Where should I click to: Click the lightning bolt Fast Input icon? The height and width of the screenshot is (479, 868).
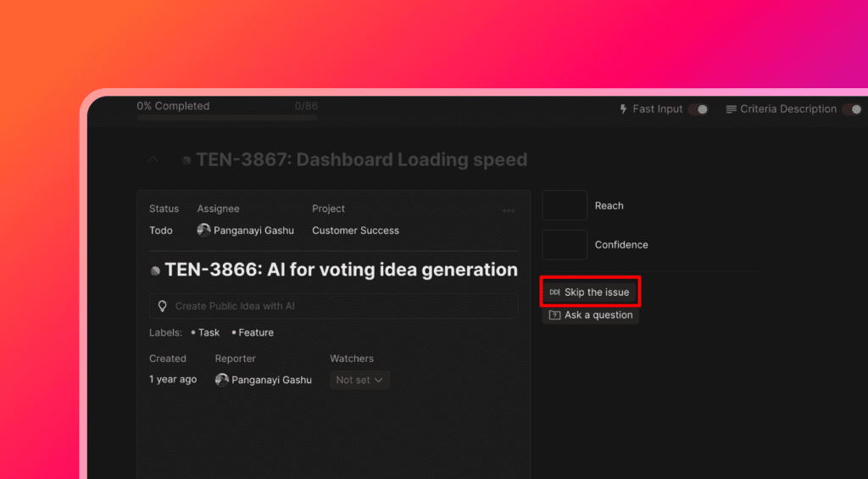pos(624,109)
